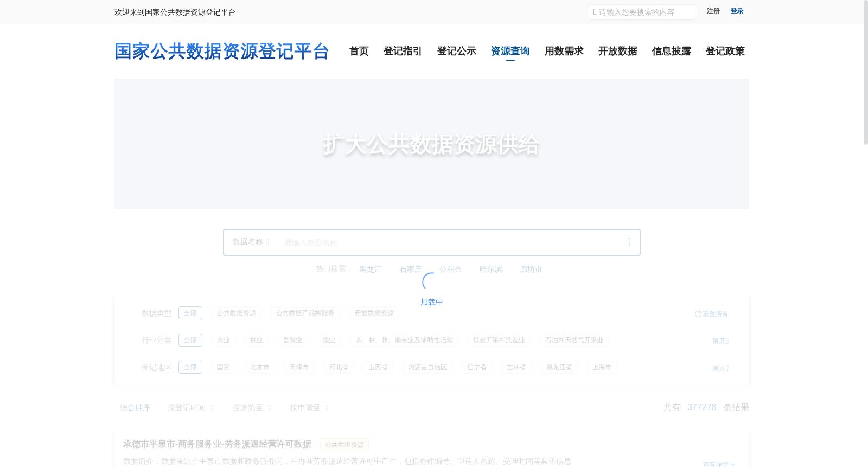Click the reset-all refresh icon

[698, 314]
